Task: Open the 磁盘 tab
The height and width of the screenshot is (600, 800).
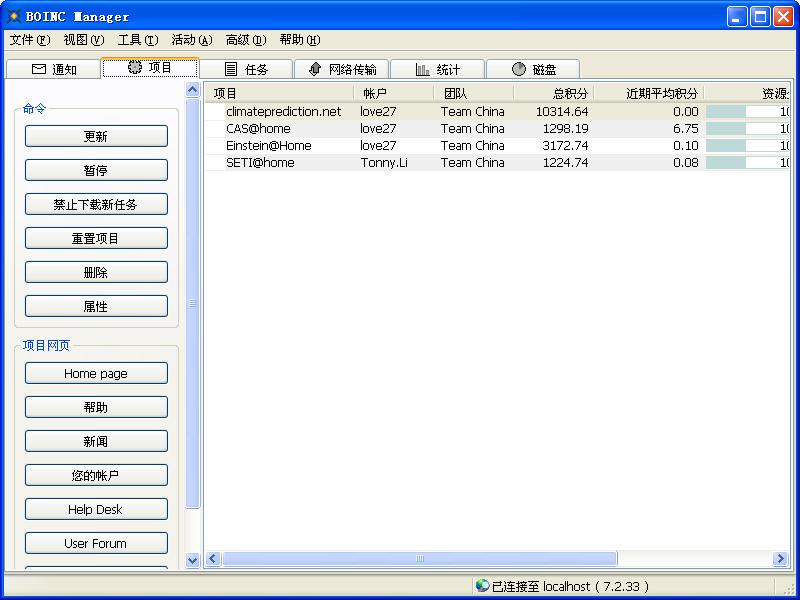Action: tap(533, 69)
